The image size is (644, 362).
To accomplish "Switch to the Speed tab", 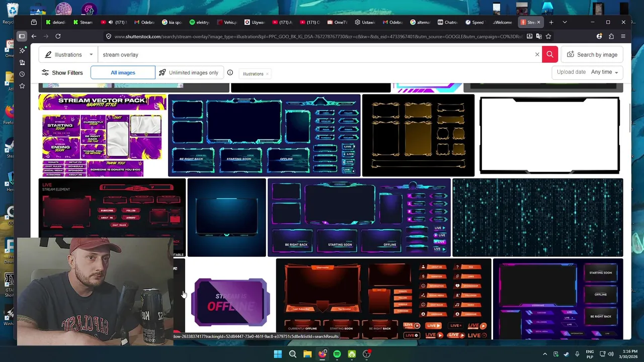I will (474, 22).
